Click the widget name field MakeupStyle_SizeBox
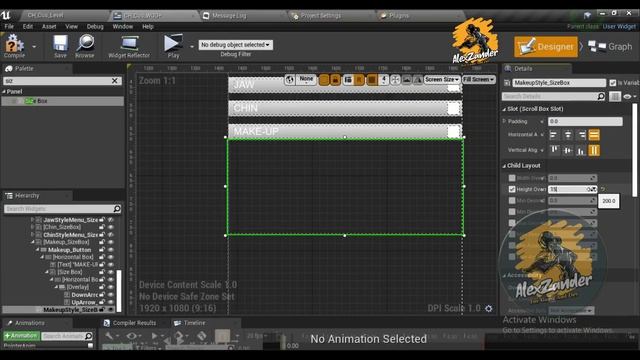Image resolution: width=640 pixels, height=360 pixels. point(559,83)
